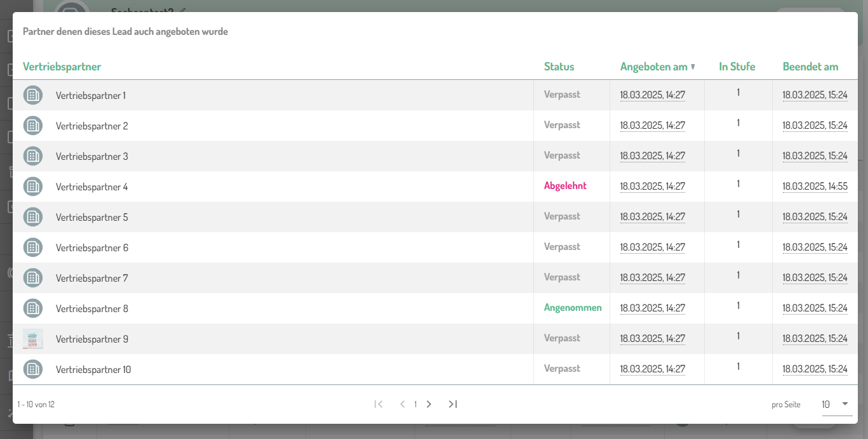868x439 pixels.
Task: Click the building icon for Vertriebspartner 1
Action: click(x=33, y=95)
